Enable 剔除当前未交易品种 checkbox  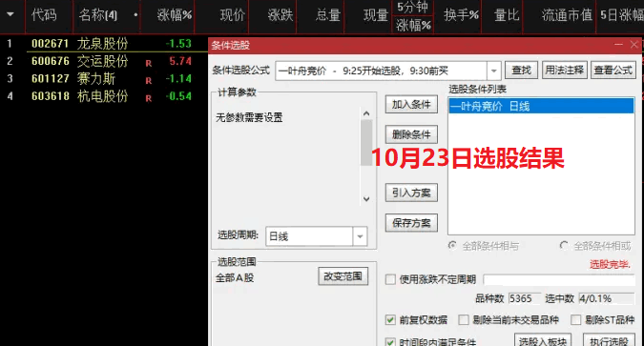point(464,319)
